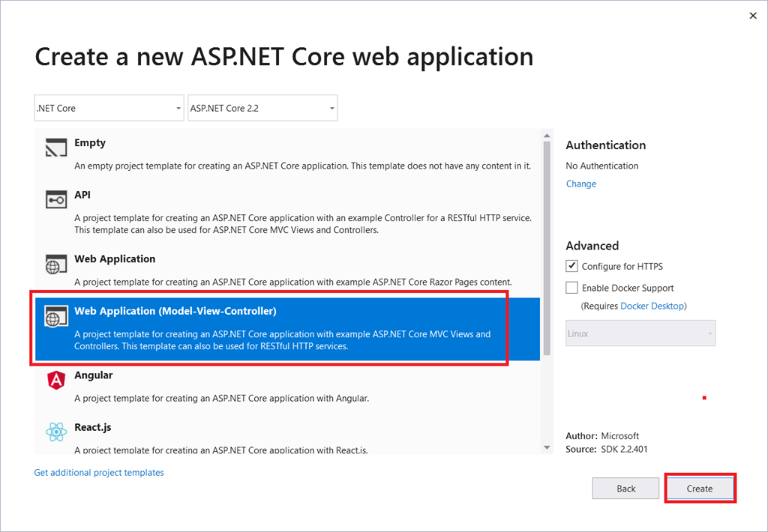The image size is (768, 532).
Task: Close the new project dialog
Action: pyautogui.click(x=752, y=15)
